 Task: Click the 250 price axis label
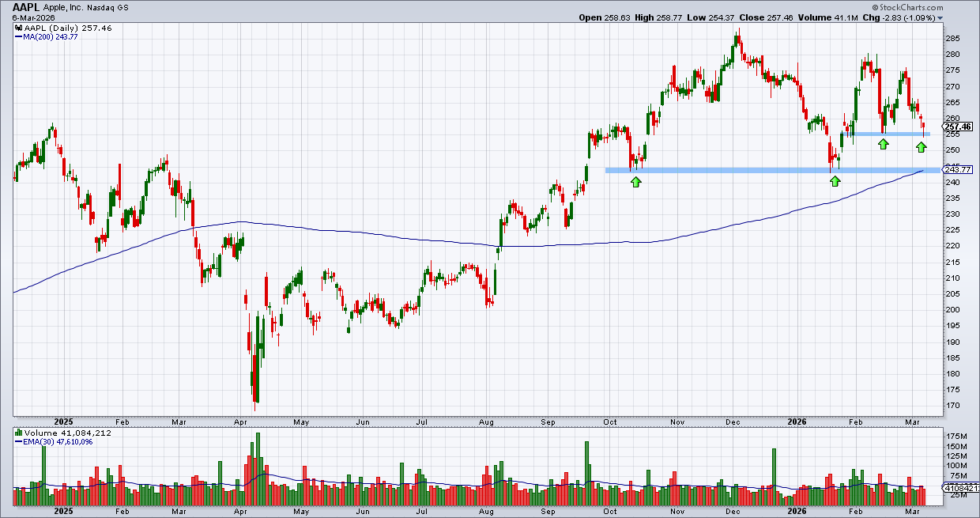(x=952, y=150)
